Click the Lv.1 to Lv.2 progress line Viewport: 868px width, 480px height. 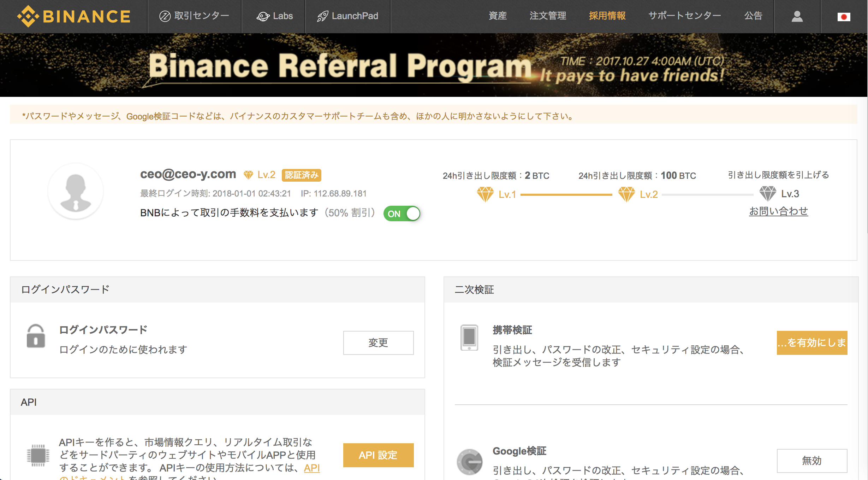coord(566,194)
